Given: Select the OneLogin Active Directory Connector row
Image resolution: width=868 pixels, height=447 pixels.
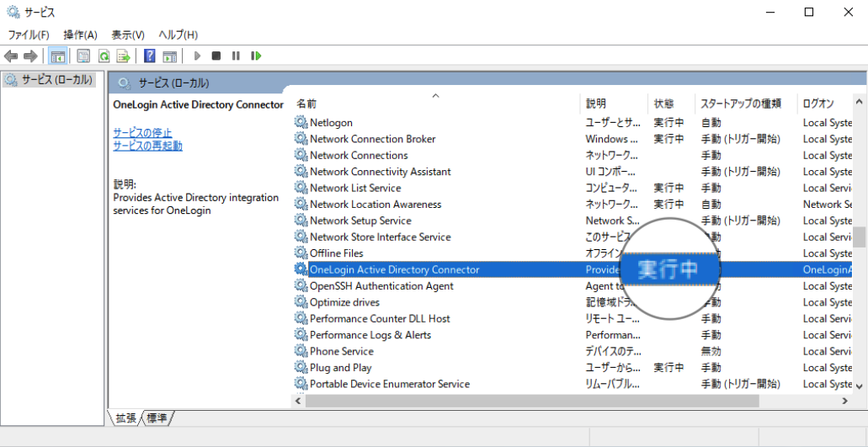Looking at the screenshot, I should (572, 269).
